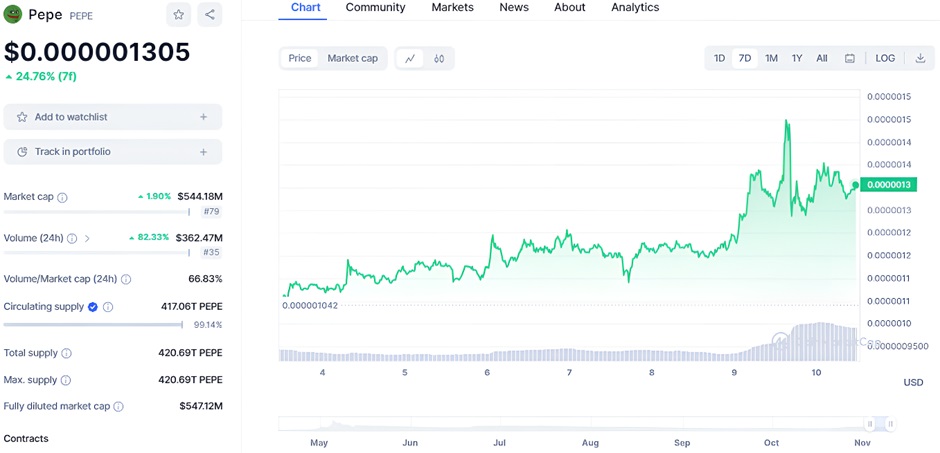Switch to line chart view icon

point(410,59)
